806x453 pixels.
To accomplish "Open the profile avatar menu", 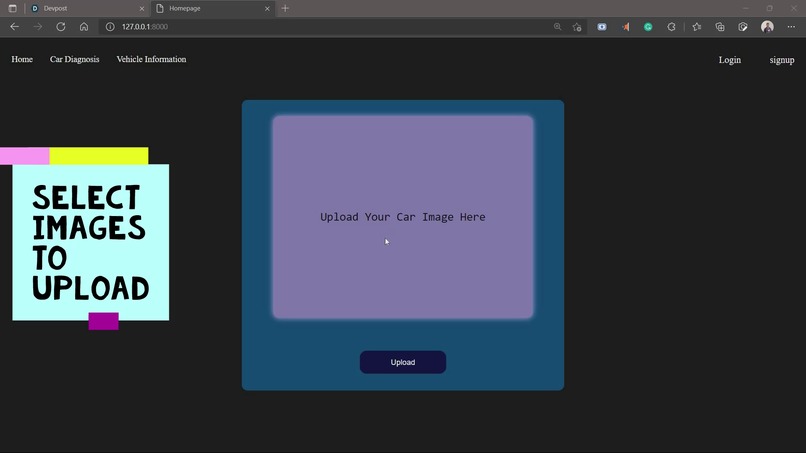I will tap(767, 27).
